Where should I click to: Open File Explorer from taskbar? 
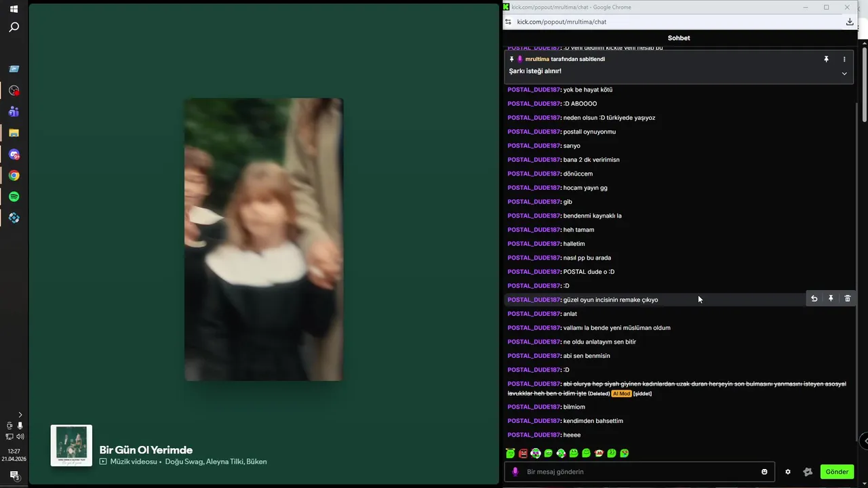(x=14, y=133)
